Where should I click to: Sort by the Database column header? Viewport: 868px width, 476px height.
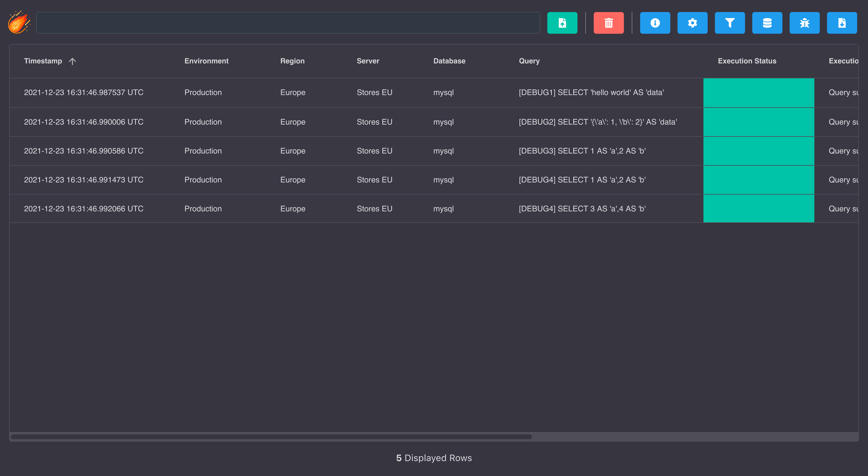pos(449,61)
